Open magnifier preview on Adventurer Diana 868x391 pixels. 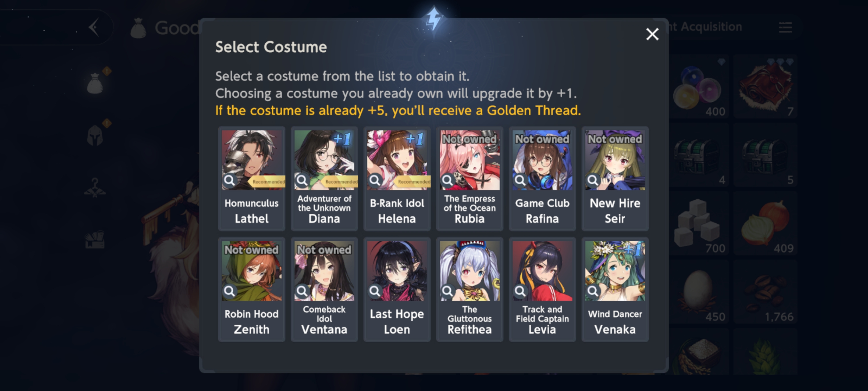click(302, 180)
